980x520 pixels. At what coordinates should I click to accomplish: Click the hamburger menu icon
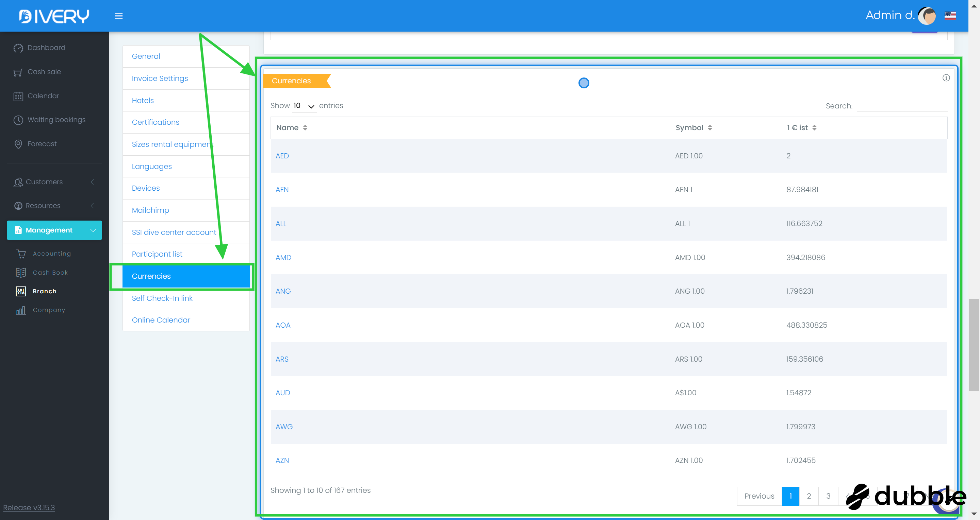pyautogui.click(x=118, y=16)
